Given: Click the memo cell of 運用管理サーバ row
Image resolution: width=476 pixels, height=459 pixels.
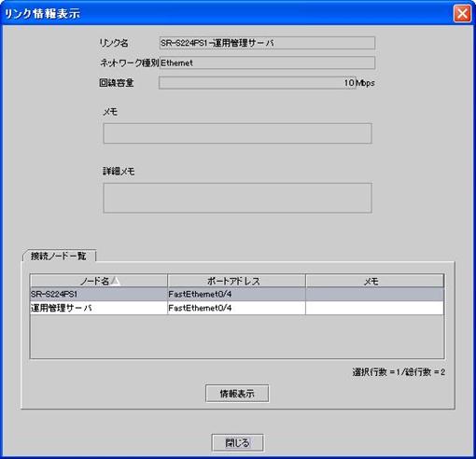Looking at the screenshot, I should point(374,308).
